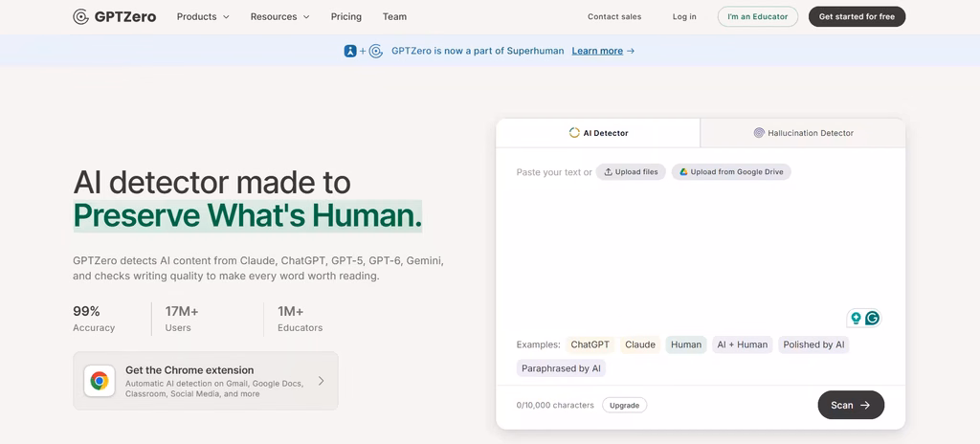Click the upload arrow icon in Upload files
980x444 pixels.
[608, 172]
